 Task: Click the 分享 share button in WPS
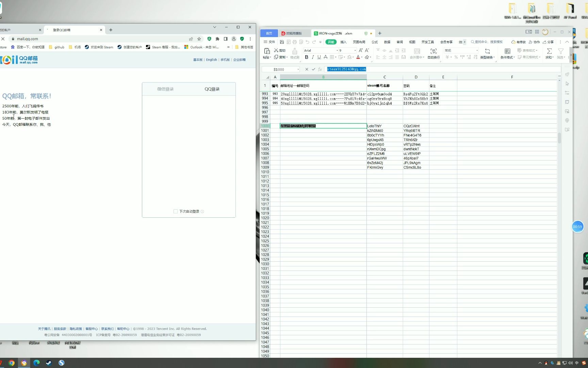(x=548, y=42)
